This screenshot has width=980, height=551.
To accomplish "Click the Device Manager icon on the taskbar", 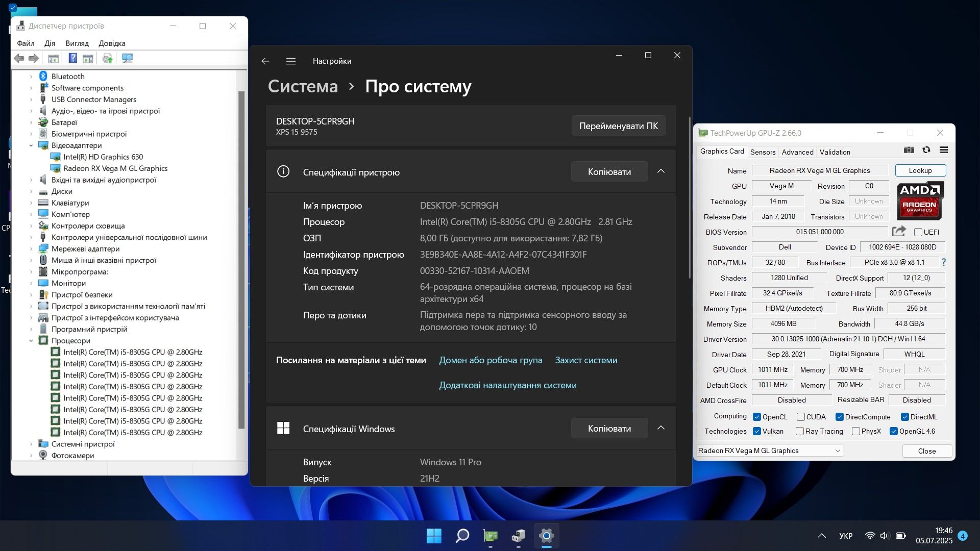I will 519,536.
